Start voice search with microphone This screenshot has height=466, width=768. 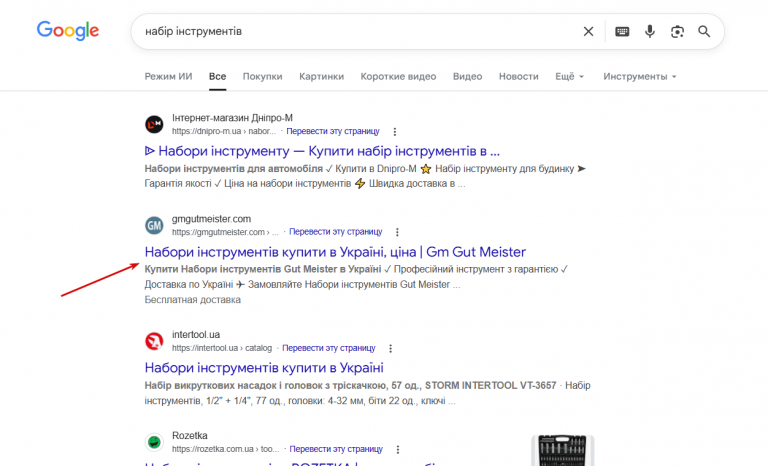click(650, 31)
